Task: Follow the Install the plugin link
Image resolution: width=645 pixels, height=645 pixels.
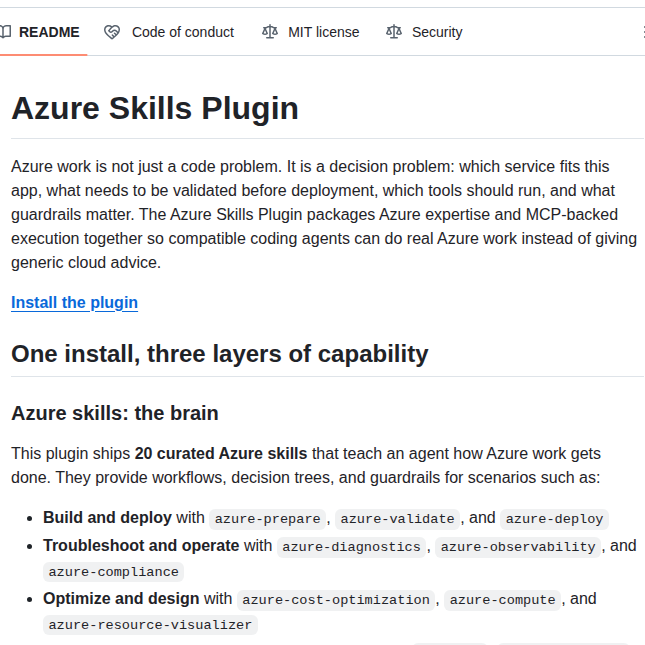Action: (74, 303)
